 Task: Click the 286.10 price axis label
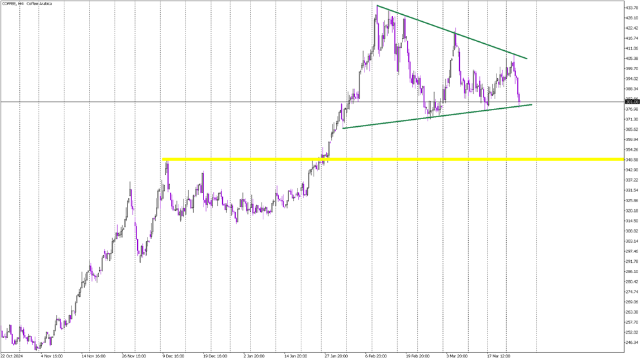tap(632, 271)
